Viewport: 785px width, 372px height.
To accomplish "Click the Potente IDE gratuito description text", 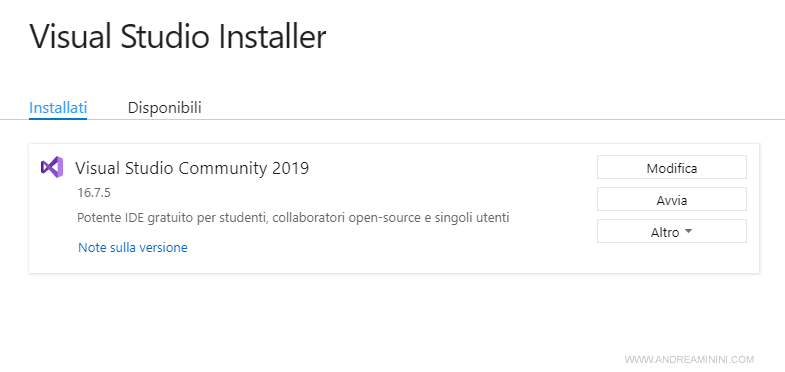I will coord(293,218).
